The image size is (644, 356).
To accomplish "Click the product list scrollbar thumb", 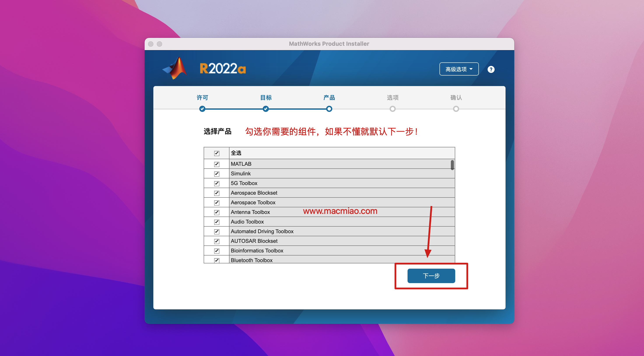I will pyautogui.click(x=452, y=165).
